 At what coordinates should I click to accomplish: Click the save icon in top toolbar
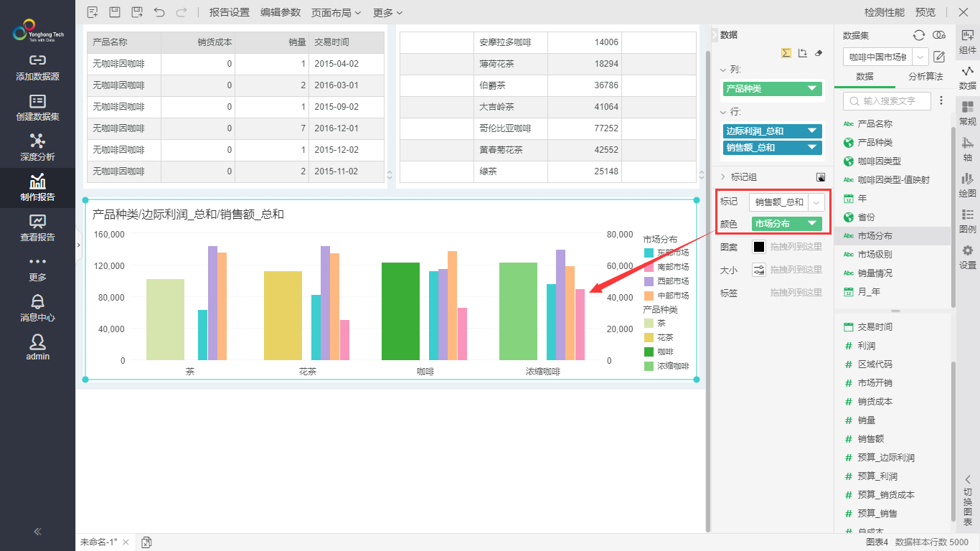pos(114,12)
